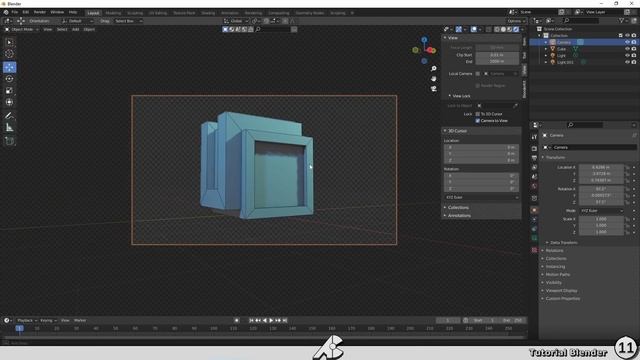Enable Local Camera checkbox
Viewport: 640px width, 360px height.
coord(478,74)
